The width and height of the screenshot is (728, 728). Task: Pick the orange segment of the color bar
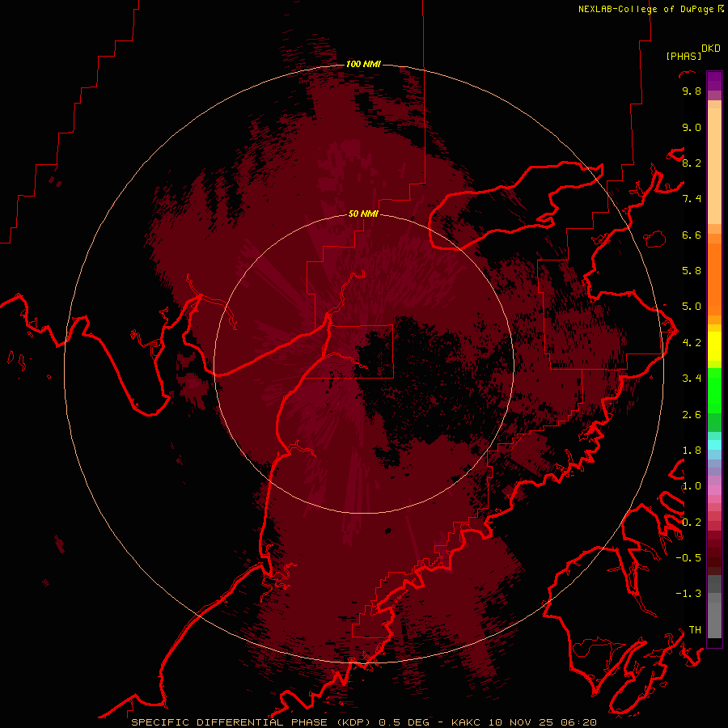(x=714, y=280)
